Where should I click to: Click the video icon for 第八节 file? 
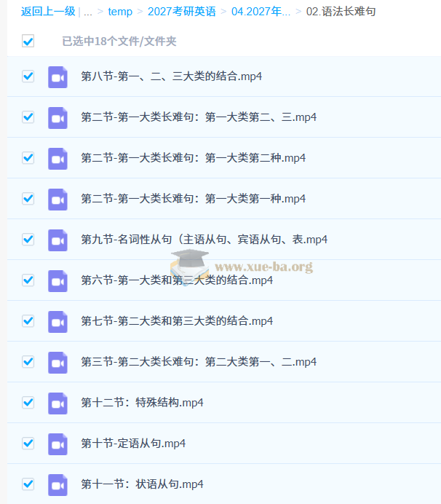click(57, 76)
